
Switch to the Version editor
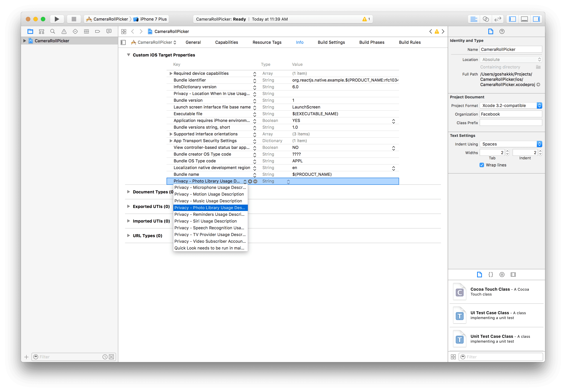tap(498, 19)
